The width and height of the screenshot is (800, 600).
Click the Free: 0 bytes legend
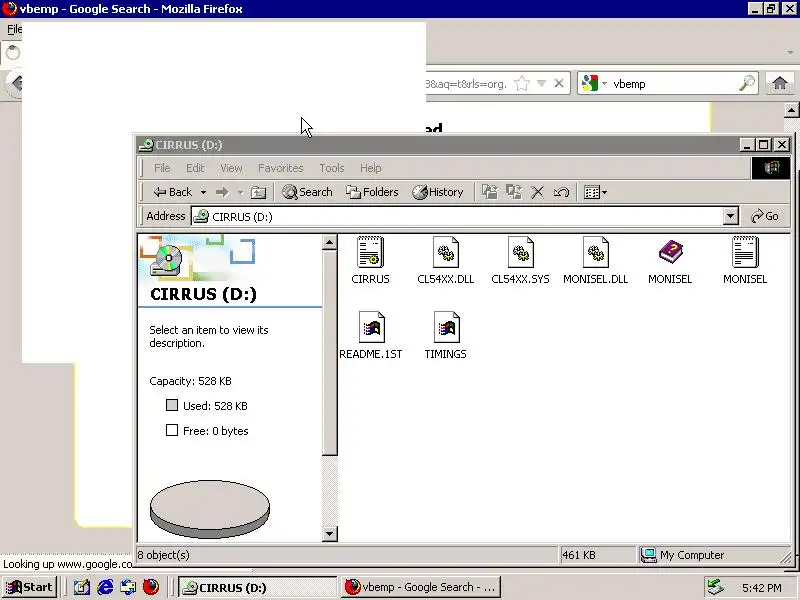click(x=207, y=431)
